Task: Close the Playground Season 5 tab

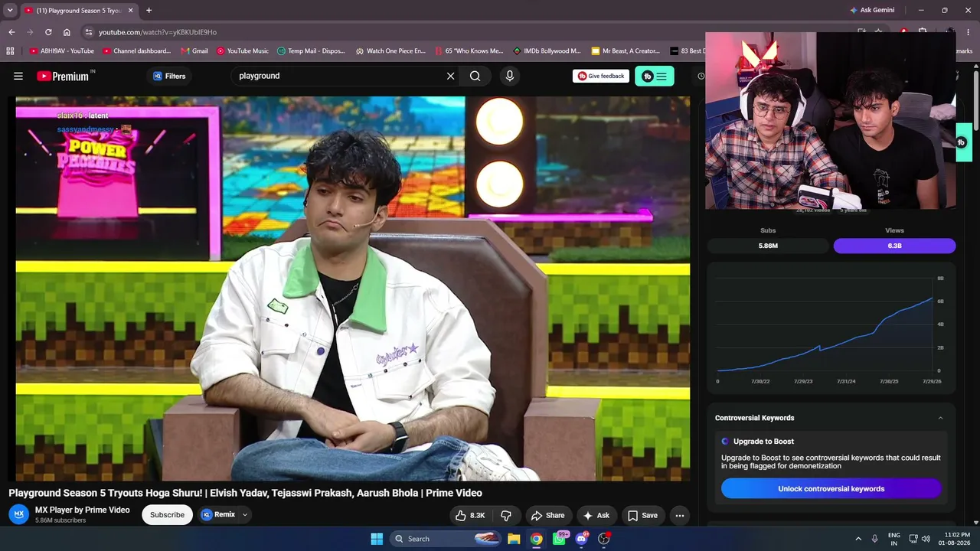Action: tap(130, 11)
